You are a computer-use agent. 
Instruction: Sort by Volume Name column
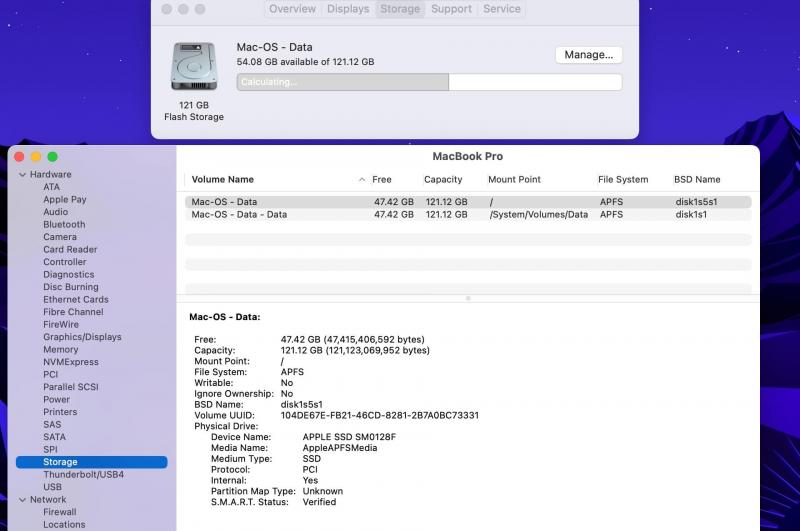point(222,180)
